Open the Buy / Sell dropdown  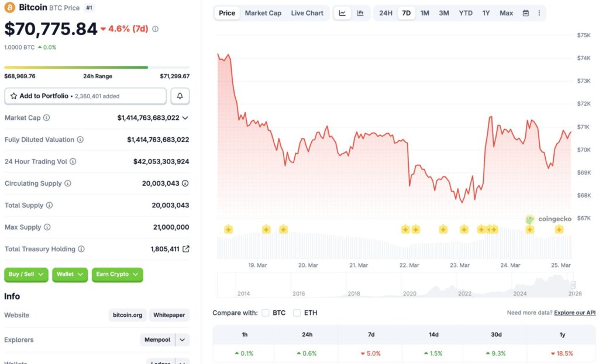[26, 275]
